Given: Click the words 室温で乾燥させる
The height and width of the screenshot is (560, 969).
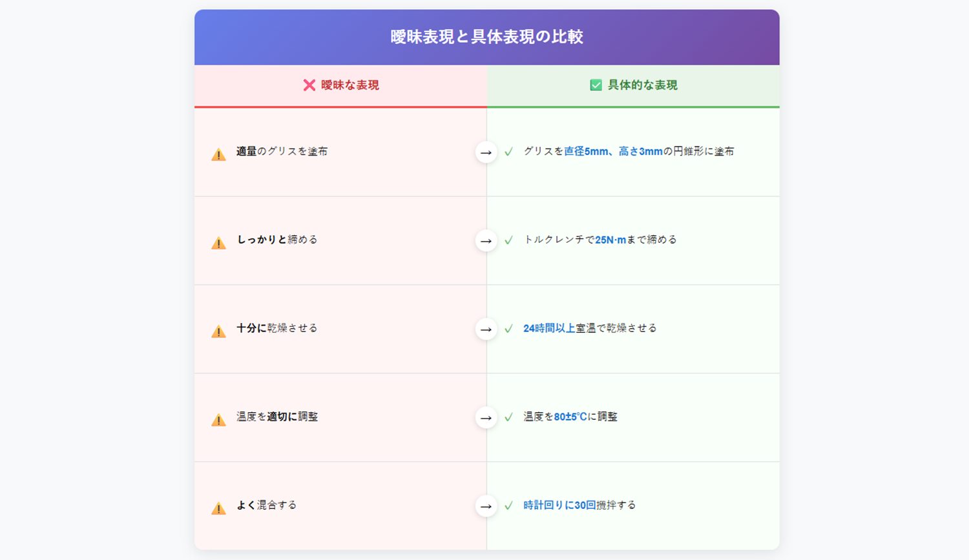Looking at the screenshot, I should point(616,328).
